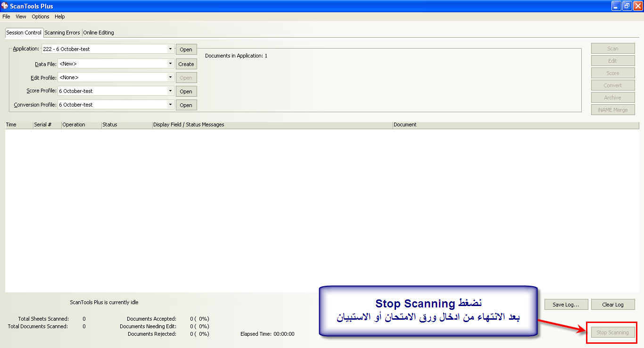Screen dimensions: 644x348
Task: Restore down the ScanTools Plus window
Action: 627,6
